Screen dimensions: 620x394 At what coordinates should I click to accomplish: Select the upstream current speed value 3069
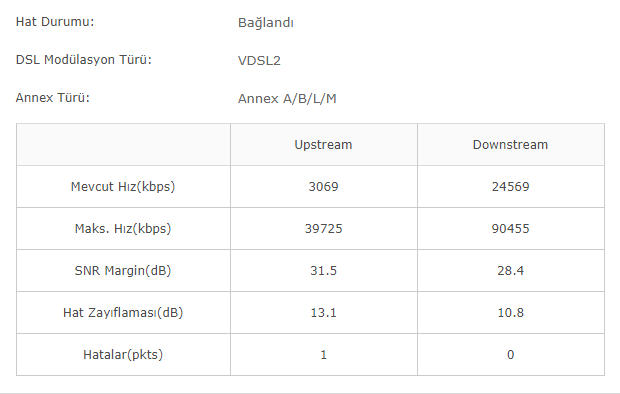click(x=323, y=187)
